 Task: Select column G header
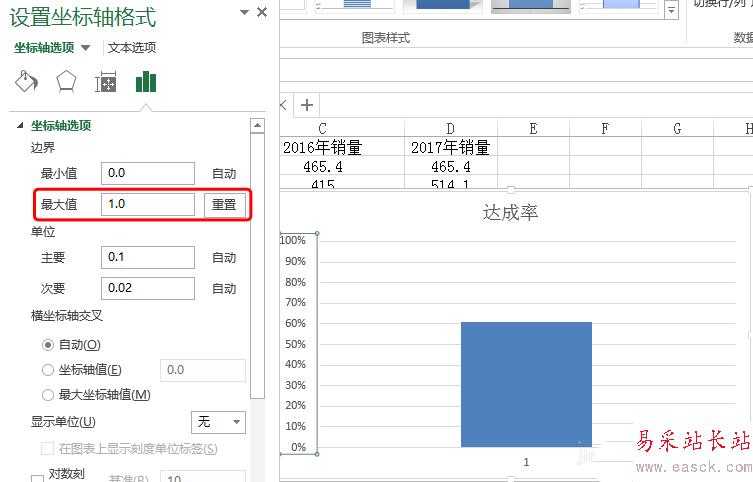click(678, 128)
